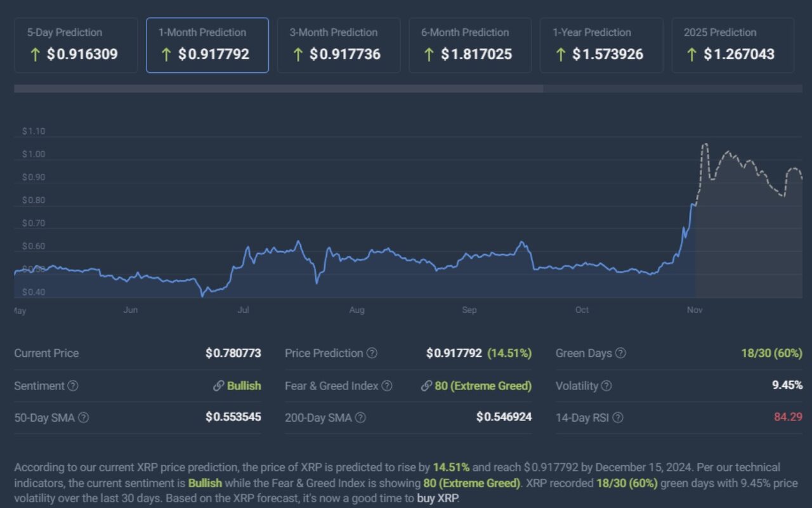Click the help icon next to 14-Day RSI
This screenshot has height=508, width=812.
click(618, 417)
